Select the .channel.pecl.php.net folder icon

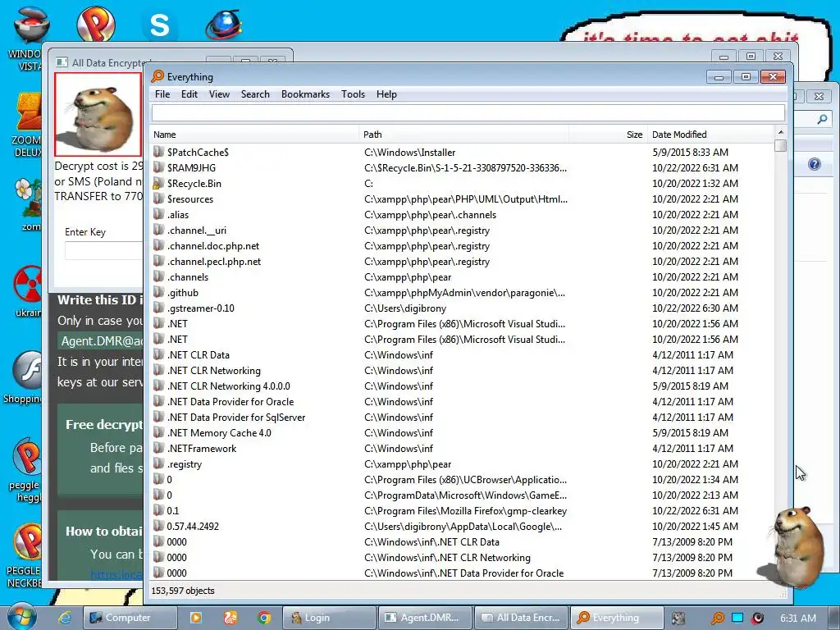point(158,261)
